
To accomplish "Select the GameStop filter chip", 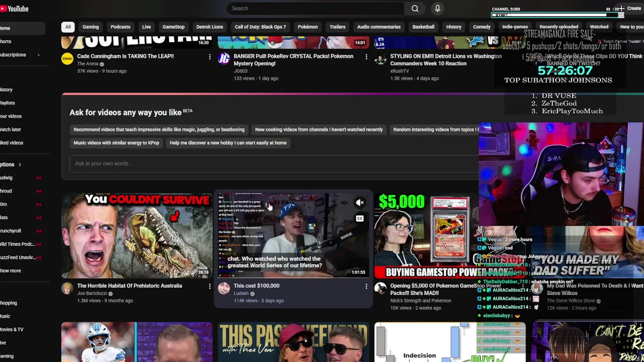I will pyautogui.click(x=174, y=27).
